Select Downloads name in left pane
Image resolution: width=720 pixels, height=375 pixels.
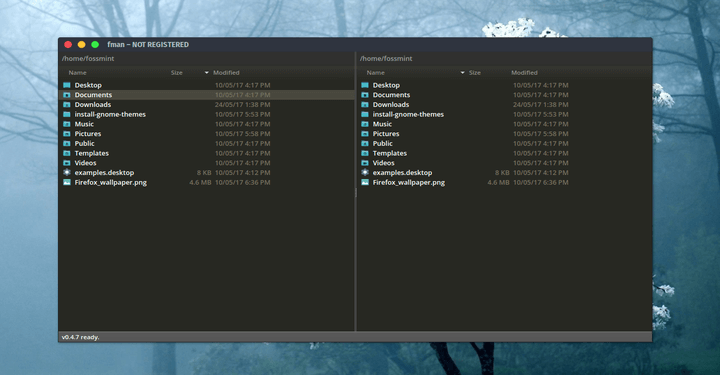pyautogui.click(x=93, y=105)
